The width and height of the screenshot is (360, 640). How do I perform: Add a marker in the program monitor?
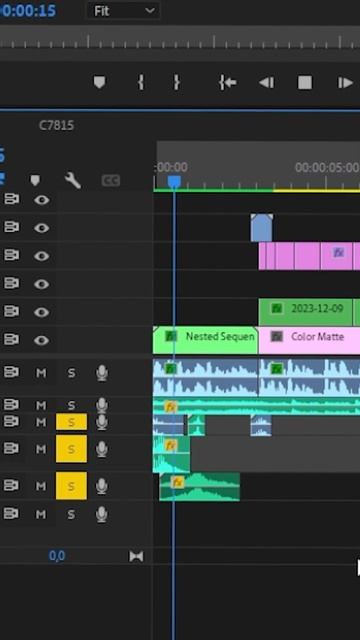click(99, 82)
